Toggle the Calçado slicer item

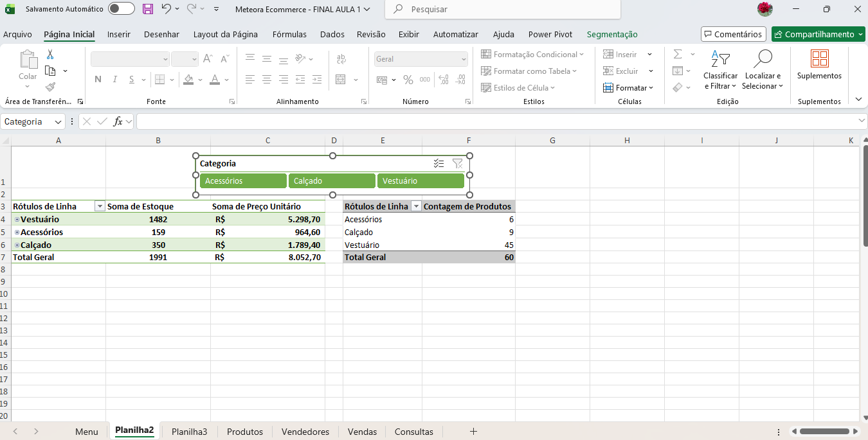332,181
